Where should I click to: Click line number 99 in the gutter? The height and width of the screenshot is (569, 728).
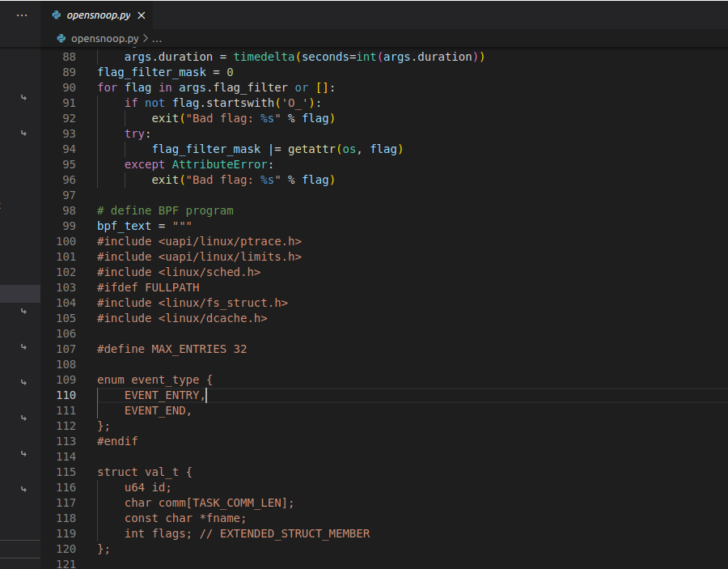[69, 226]
